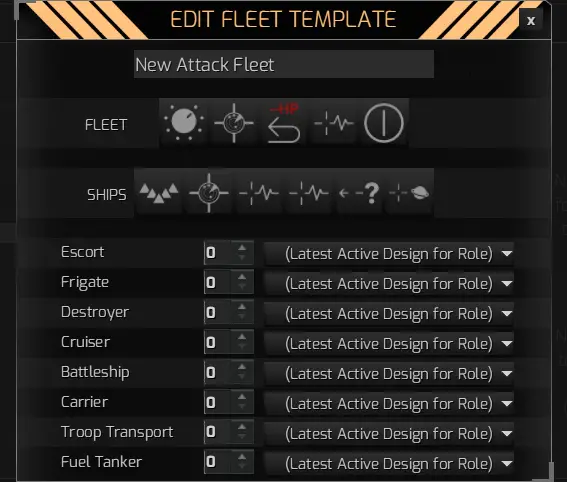Expand the Cruiser design dropdown

(x=389, y=343)
